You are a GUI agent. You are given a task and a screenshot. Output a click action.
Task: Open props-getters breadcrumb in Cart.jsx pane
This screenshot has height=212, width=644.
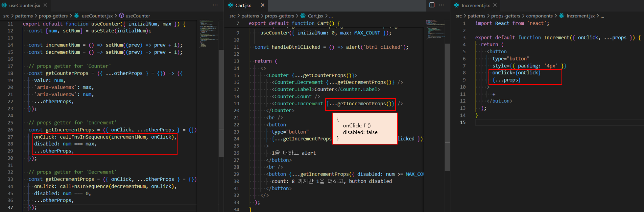pyautogui.click(x=279, y=16)
